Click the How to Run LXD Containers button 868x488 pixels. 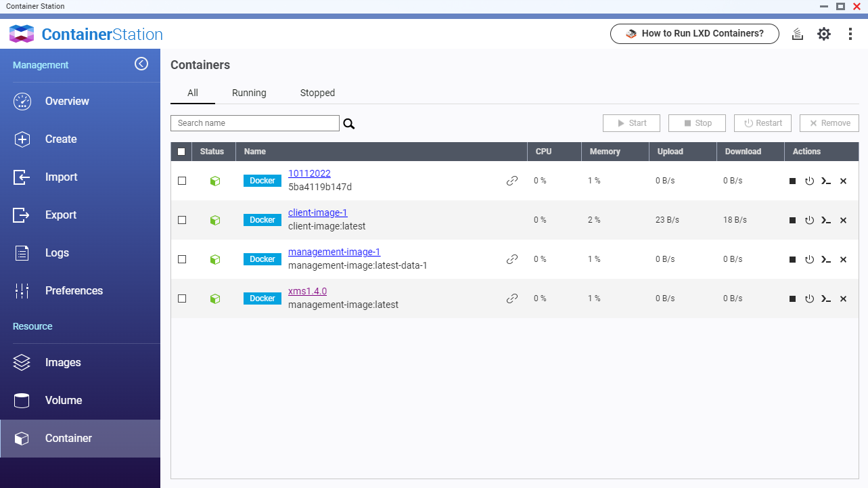coord(694,33)
